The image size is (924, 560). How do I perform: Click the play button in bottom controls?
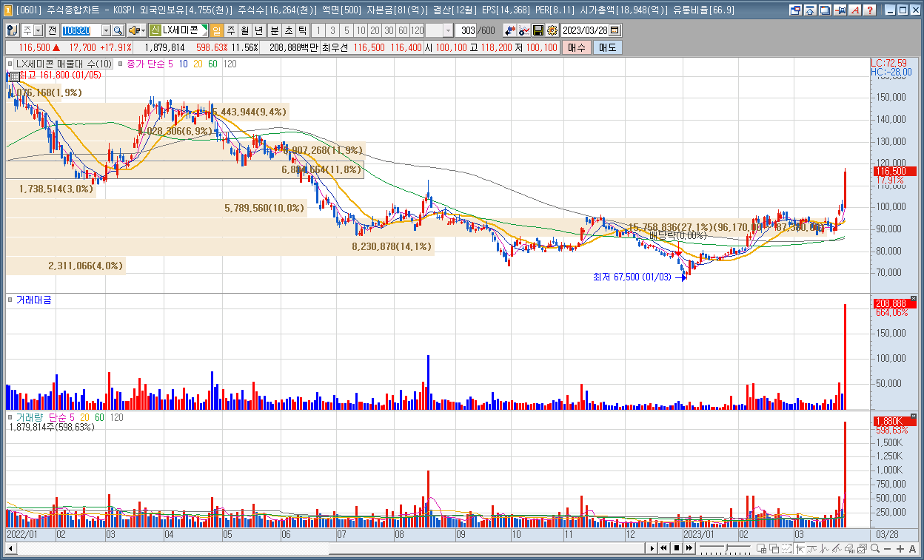coord(652,548)
